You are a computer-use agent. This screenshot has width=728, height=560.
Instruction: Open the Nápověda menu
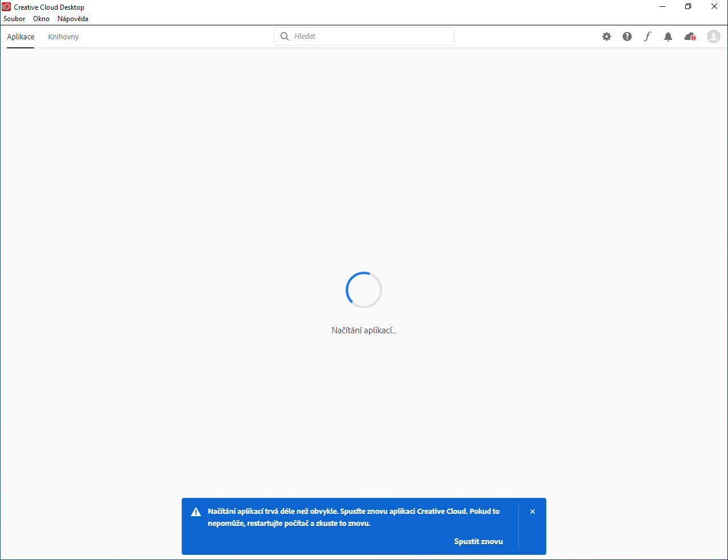73,19
